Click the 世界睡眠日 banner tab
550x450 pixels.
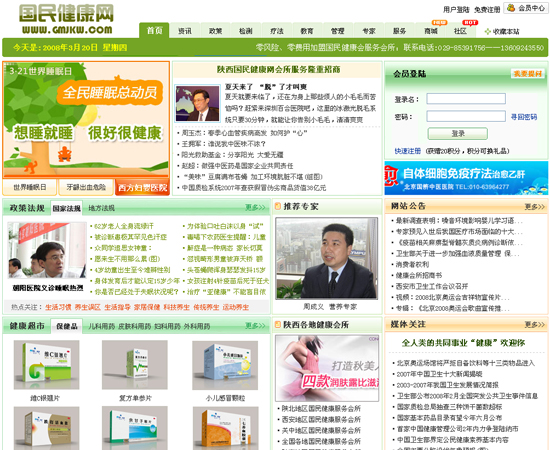coord(30,187)
